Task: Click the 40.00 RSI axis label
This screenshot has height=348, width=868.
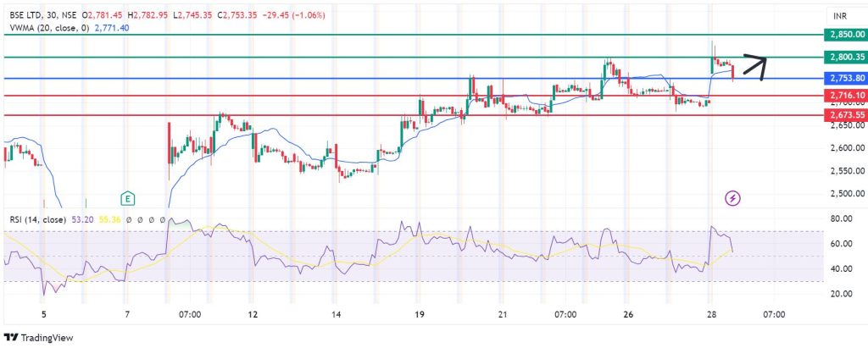Action: tap(840, 269)
